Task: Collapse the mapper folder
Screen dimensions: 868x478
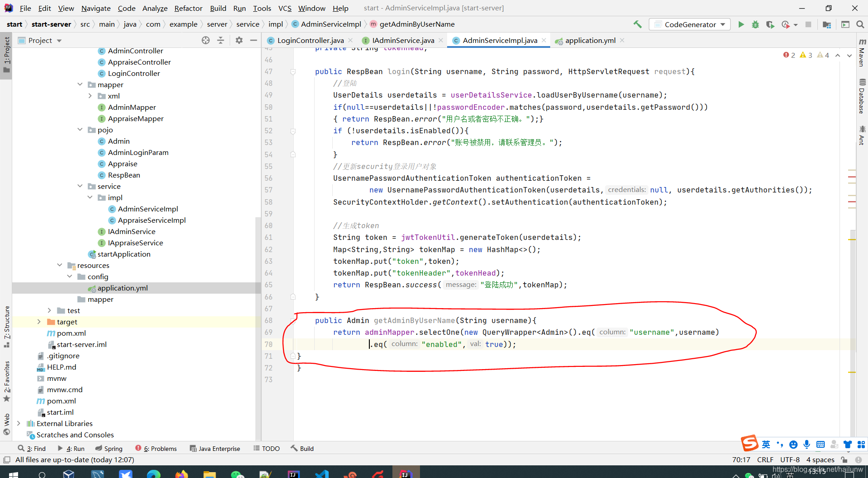Action: (80, 84)
